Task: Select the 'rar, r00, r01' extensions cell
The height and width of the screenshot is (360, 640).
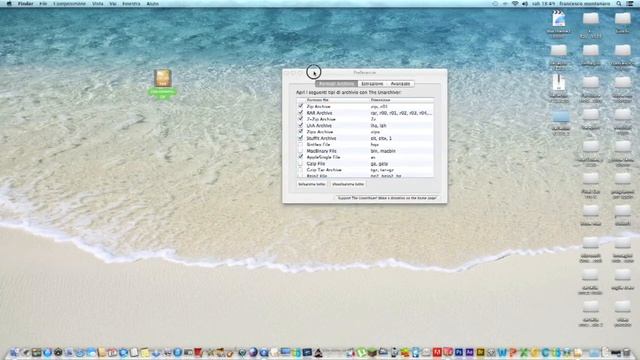Action: coord(401,113)
